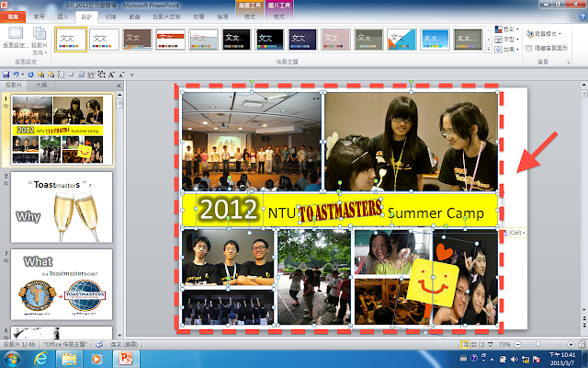
Task: Apply the dark navy theme thumbnail
Action: [302, 39]
